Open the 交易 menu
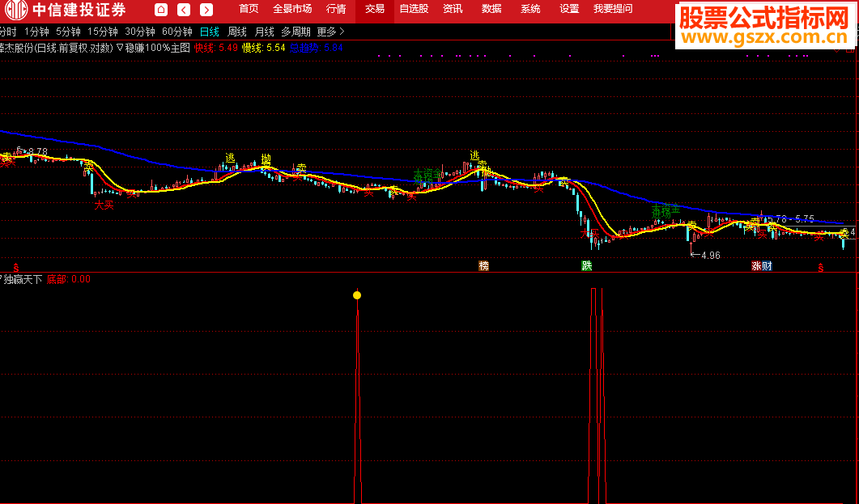Screen dimensions: 859x504 tap(375, 9)
